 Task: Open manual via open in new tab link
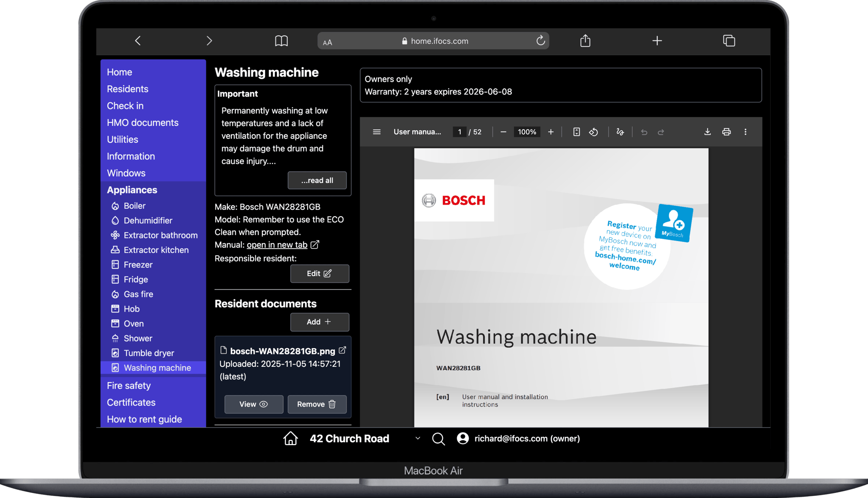(277, 245)
